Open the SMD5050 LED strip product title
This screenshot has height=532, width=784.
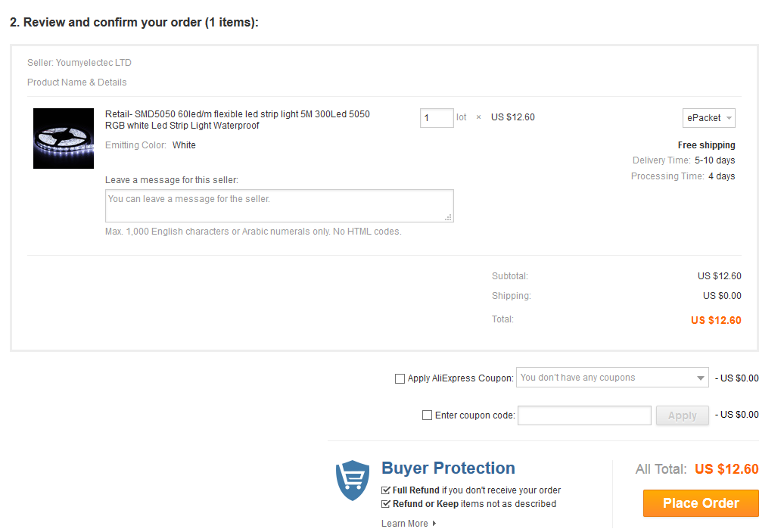[x=238, y=120]
